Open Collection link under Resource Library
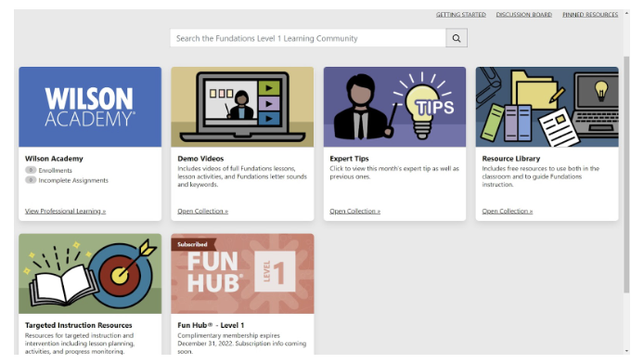The width and height of the screenshot is (644, 364). pyautogui.click(x=508, y=211)
